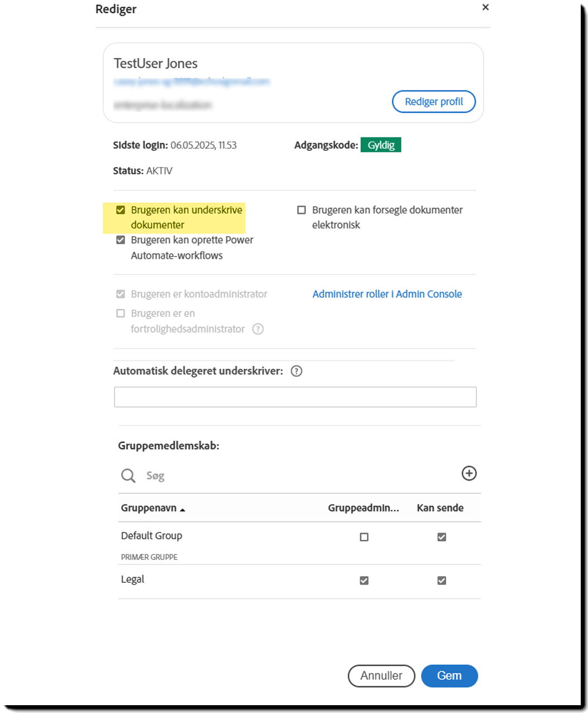Click the Gyldig password status badge
Viewport: 588px width, 713px height.
(x=381, y=145)
